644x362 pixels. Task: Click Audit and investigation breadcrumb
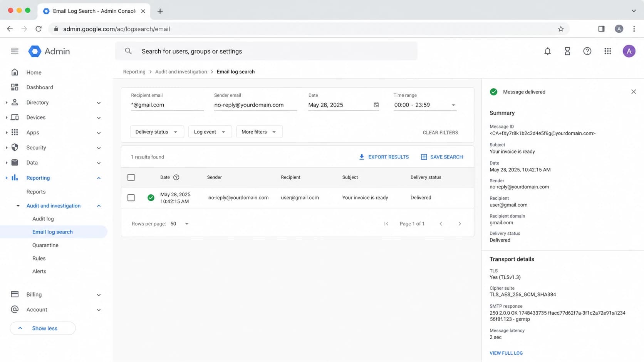tap(181, 72)
